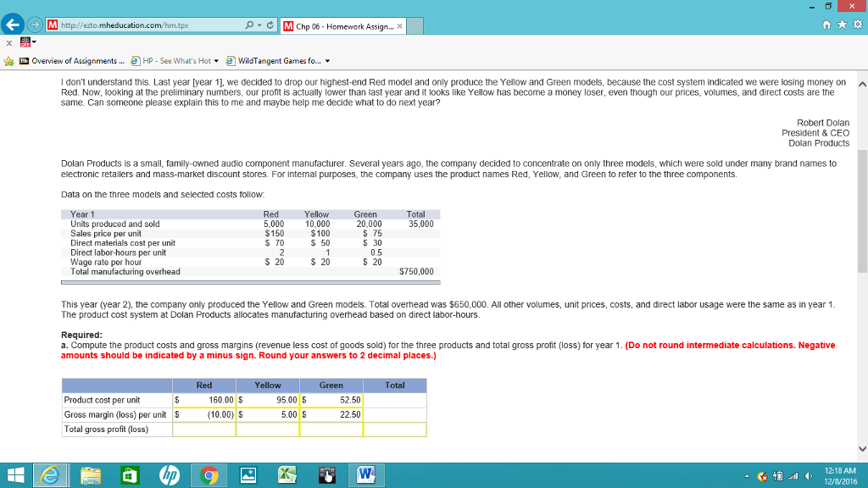Viewport: 868px width, 488px height.
Task: Close the toolbar with X icon
Action: tap(8, 42)
